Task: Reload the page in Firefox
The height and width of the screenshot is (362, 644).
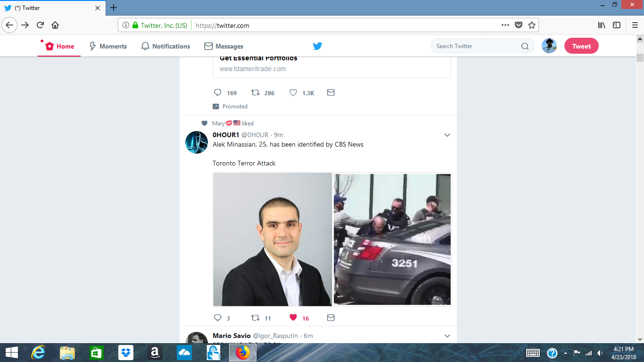Action: (40, 25)
